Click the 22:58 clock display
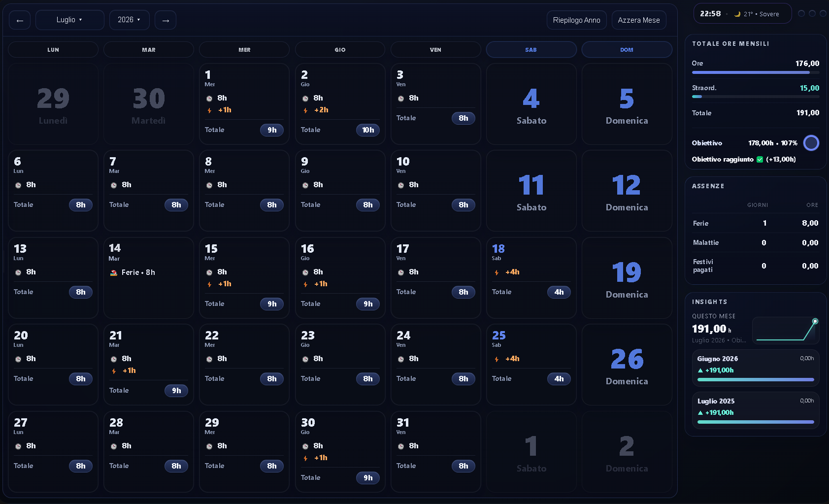 pyautogui.click(x=710, y=14)
